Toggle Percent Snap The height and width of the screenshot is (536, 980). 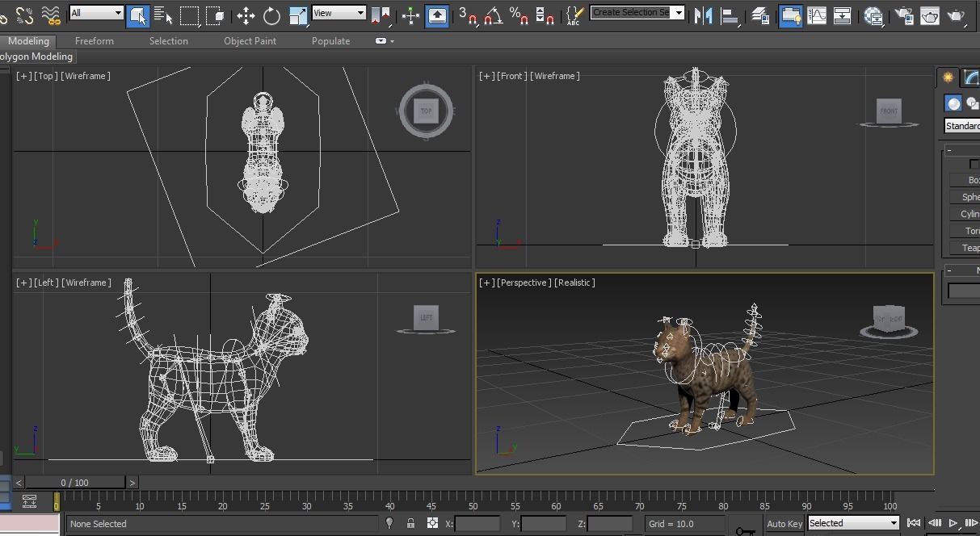pyautogui.click(x=519, y=15)
